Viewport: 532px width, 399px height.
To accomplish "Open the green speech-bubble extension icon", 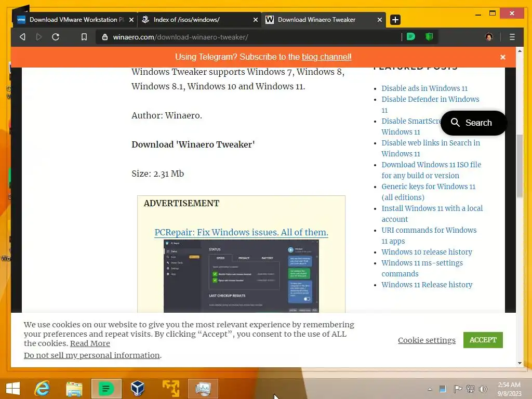I will (411, 37).
